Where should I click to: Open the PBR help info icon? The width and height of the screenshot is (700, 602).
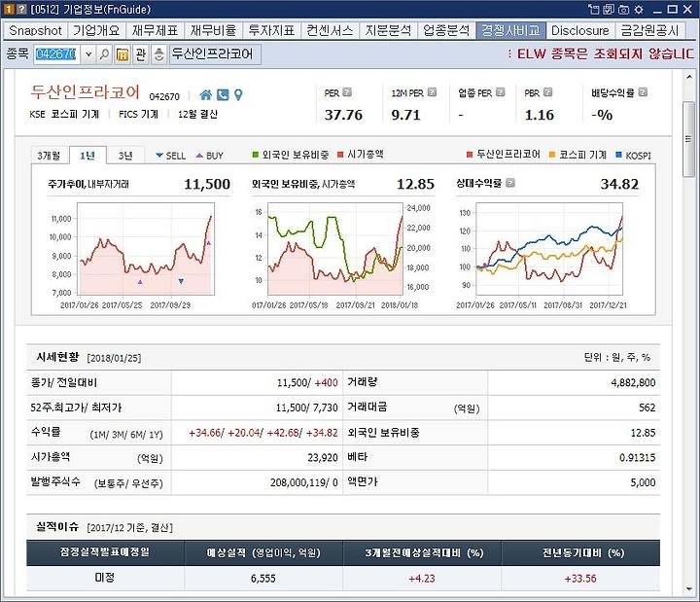click(x=547, y=92)
